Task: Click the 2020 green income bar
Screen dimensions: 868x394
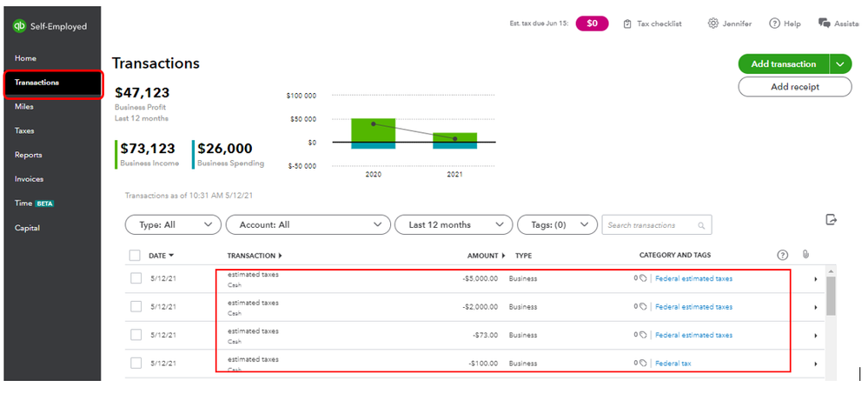Action: coord(373,130)
